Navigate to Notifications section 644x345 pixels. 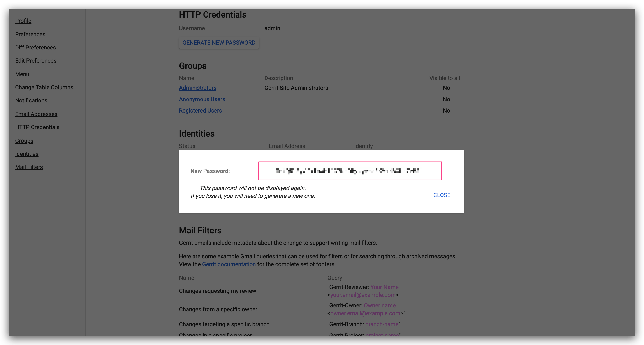point(31,100)
